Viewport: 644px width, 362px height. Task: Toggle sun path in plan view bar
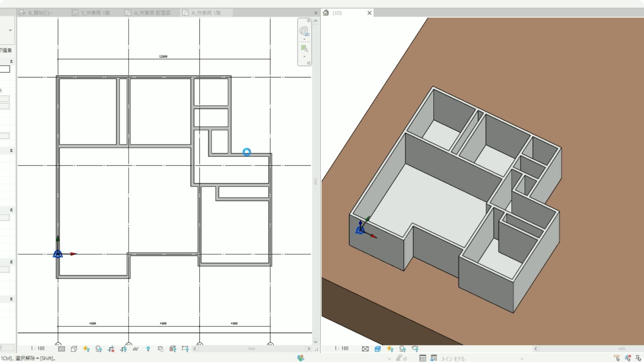point(86,349)
